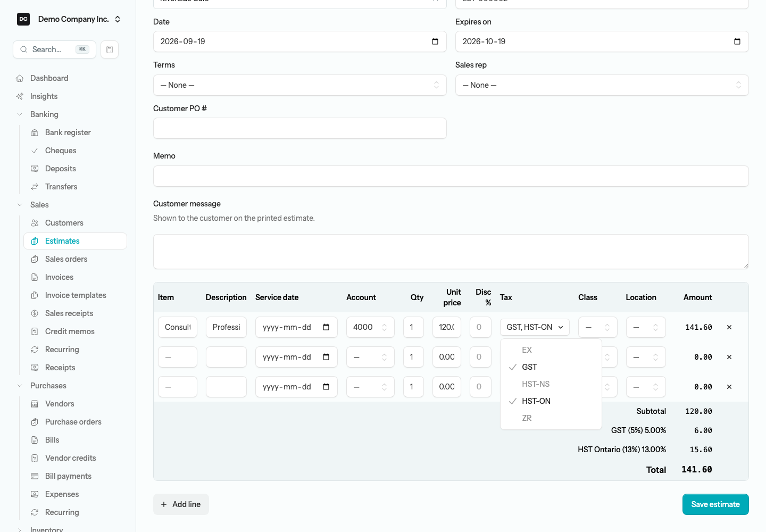Remove the Consulting line with X icon
This screenshot has width=766, height=532.
(729, 327)
